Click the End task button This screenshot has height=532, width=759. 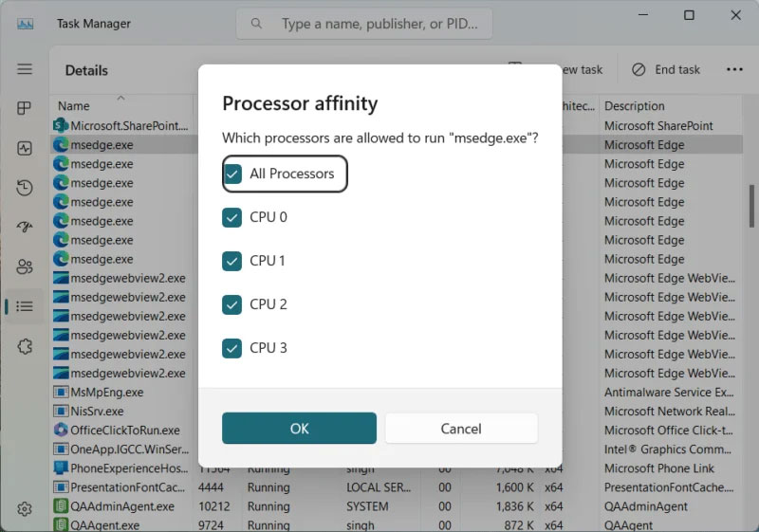click(x=666, y=69)
